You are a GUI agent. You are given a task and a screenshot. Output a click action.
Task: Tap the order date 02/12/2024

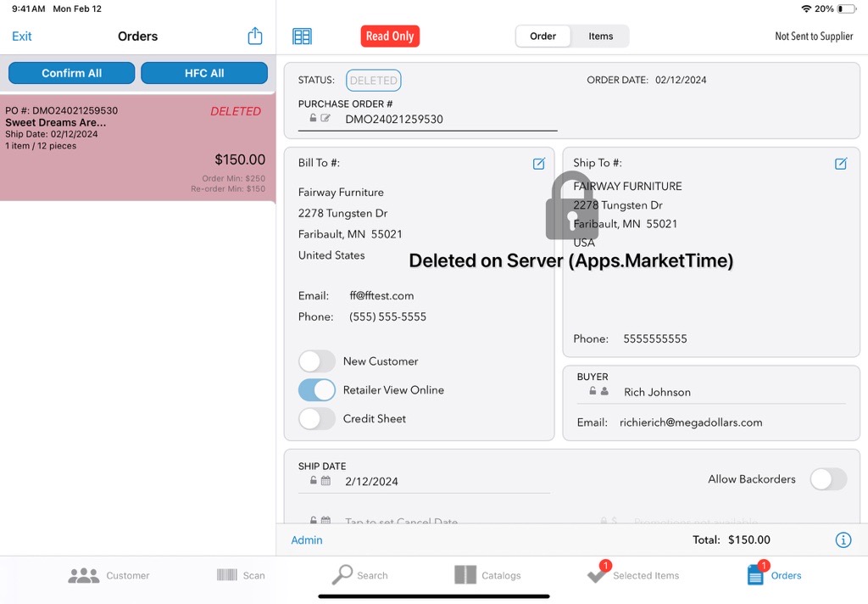[x=681, y=80]
